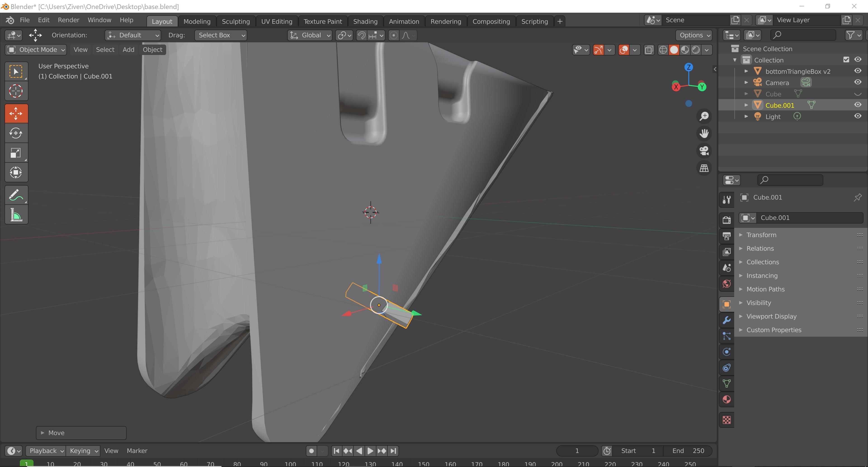Choose the 3D Cursor tool
This screenshot has width=868, height=467.
point(16,91)
